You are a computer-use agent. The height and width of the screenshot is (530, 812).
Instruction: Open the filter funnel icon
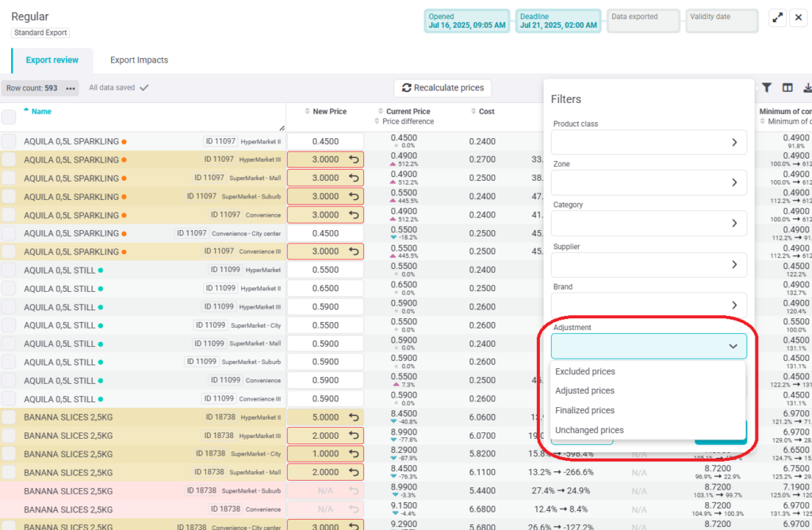767,87
